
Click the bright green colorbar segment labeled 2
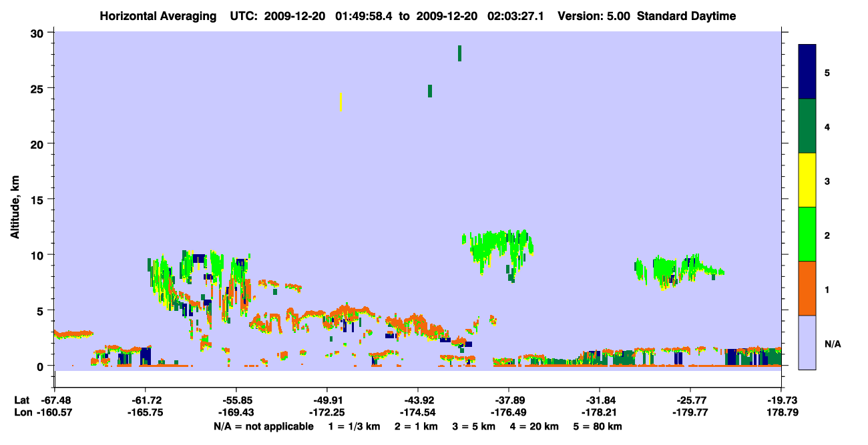(x=807, y=234)
